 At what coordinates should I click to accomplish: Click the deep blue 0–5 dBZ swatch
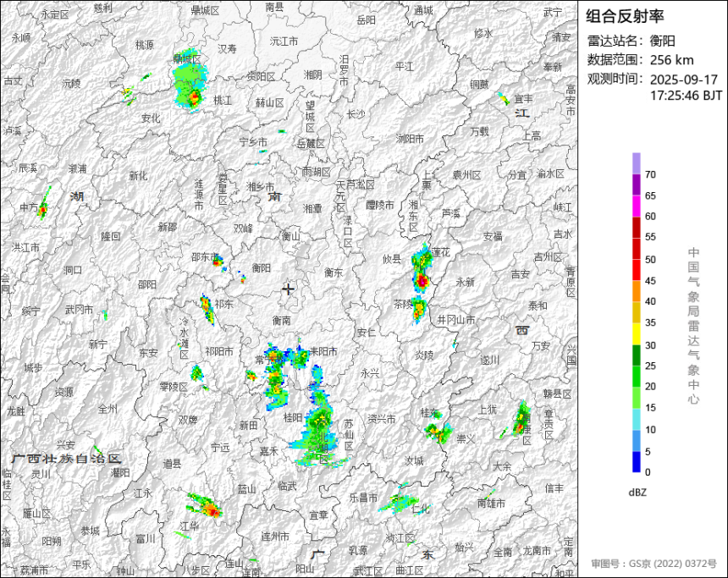[x=636, y=462]
